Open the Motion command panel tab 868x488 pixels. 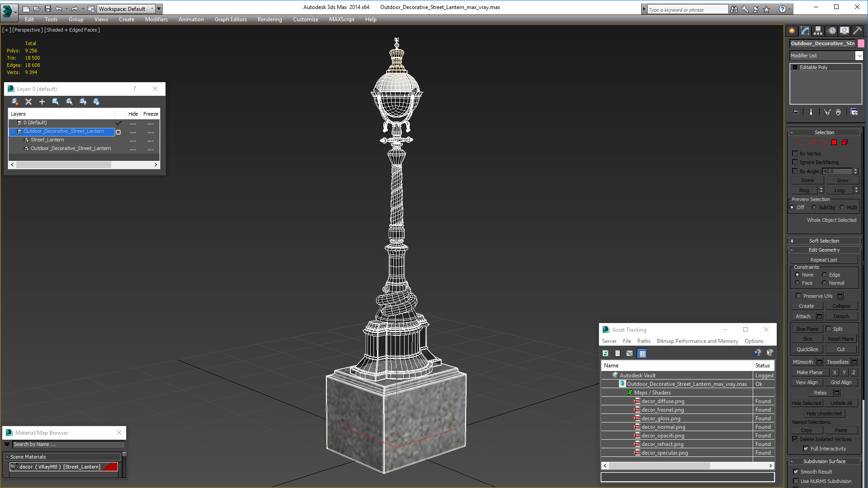pos(831,31)
